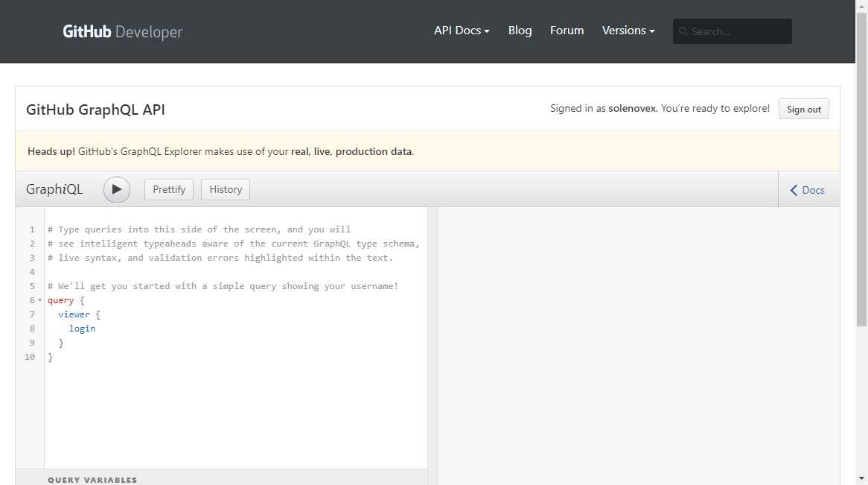The image size is (868, 485).
Task: Open the API Docs dropdown menu
Action: tap(462, 31)
